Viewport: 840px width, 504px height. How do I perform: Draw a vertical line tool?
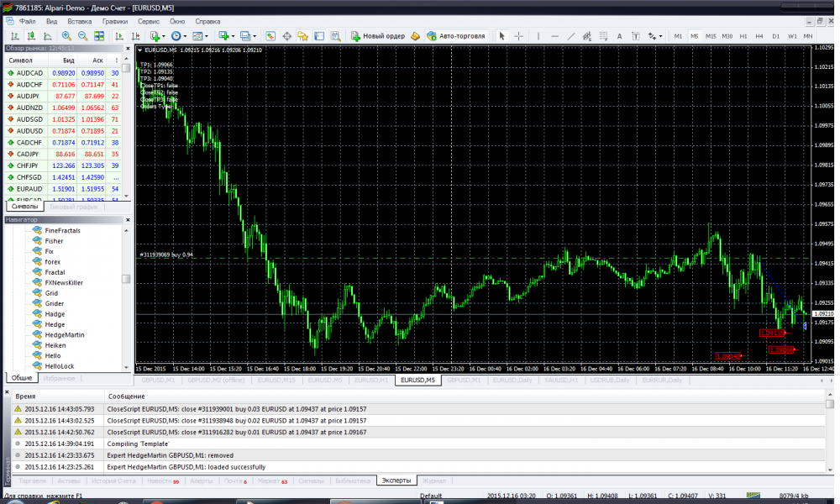click(x=538, y=36)
